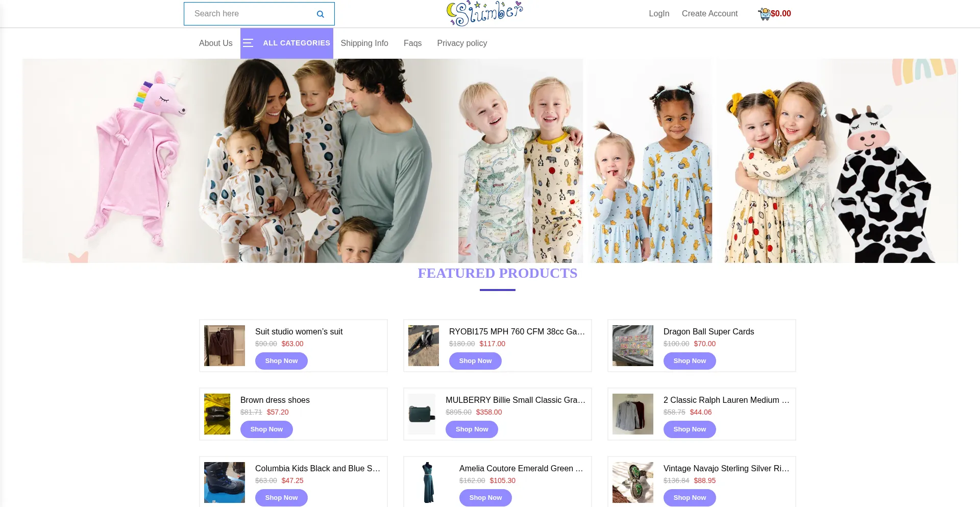This screenshot has height=507, width=980.
Task: Select the Dragon Ball Super Cards image
Action: 633,346
